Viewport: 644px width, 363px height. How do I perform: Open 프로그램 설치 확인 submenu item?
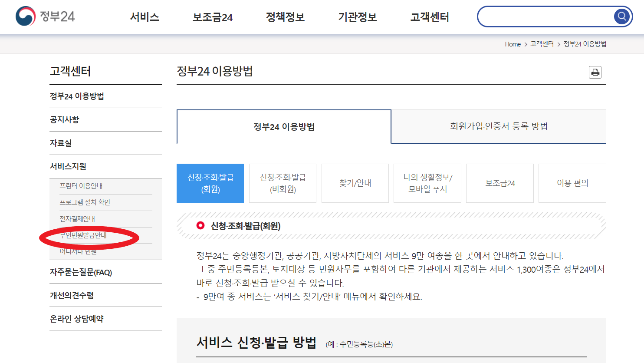click(x=85, y=202)
